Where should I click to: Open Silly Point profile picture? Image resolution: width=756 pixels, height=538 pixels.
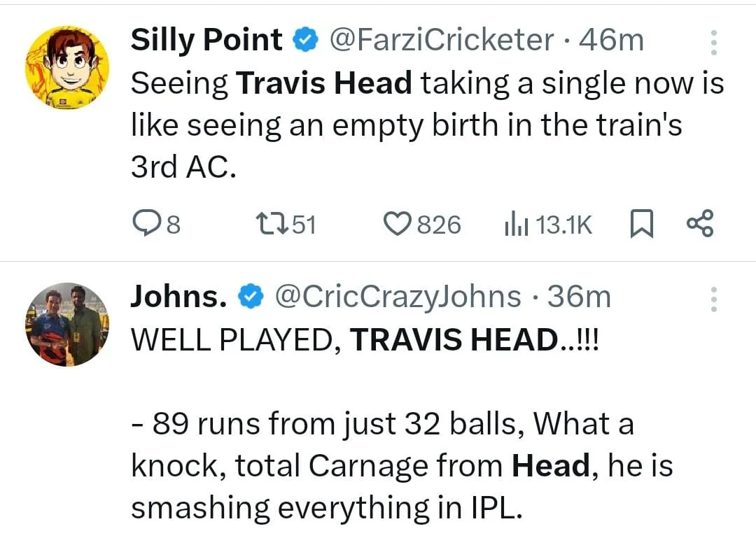pyautogui.click(x=67, y=67)
